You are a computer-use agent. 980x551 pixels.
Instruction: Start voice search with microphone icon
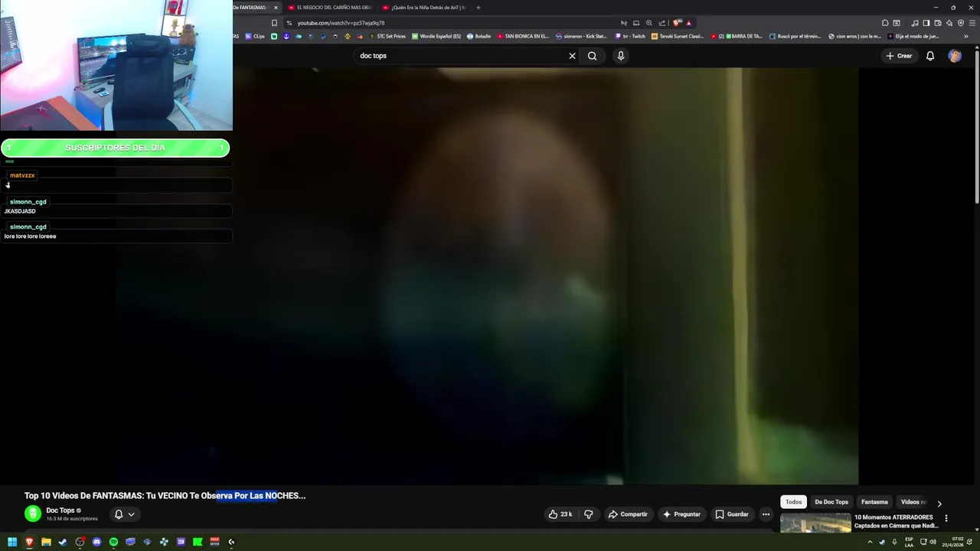621,56
